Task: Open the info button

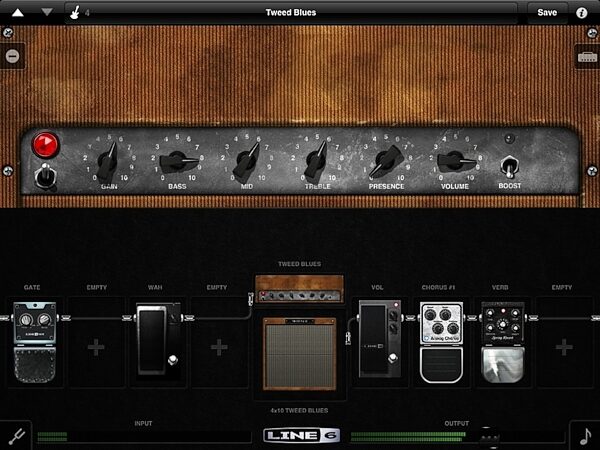Action: tap(582, 13)
